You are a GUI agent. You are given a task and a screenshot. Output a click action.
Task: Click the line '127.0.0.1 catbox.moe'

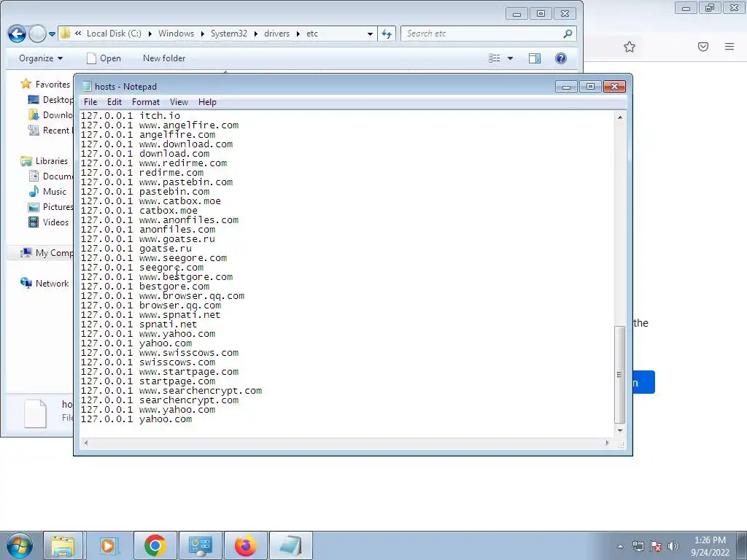139,211
